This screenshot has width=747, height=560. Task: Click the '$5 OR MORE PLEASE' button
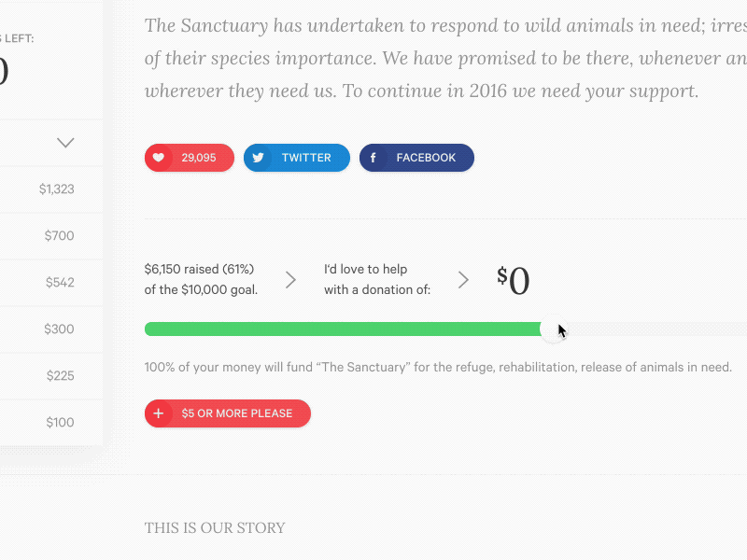(x=227, y=413)
